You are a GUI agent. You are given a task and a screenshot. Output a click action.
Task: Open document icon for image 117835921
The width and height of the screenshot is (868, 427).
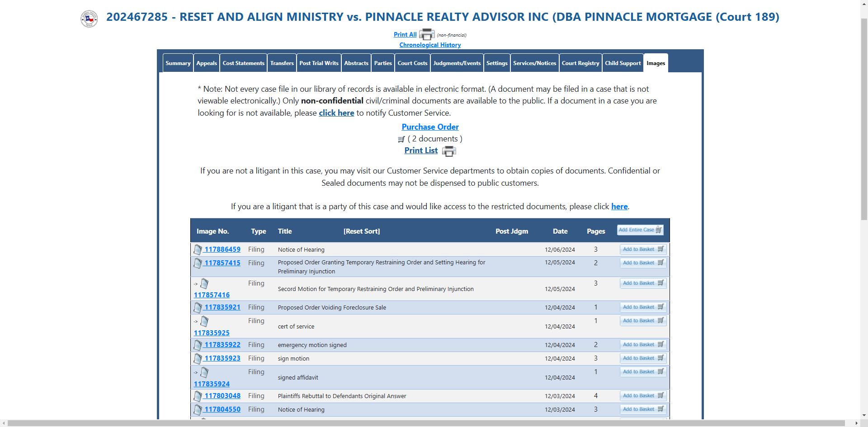point(198,307)
